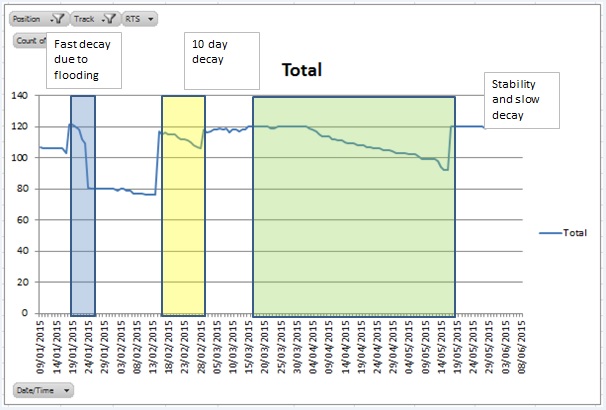The height and width of the screenshot is (410, 606).
Task: Click the 40 value axis label
Action: [22, 251]
